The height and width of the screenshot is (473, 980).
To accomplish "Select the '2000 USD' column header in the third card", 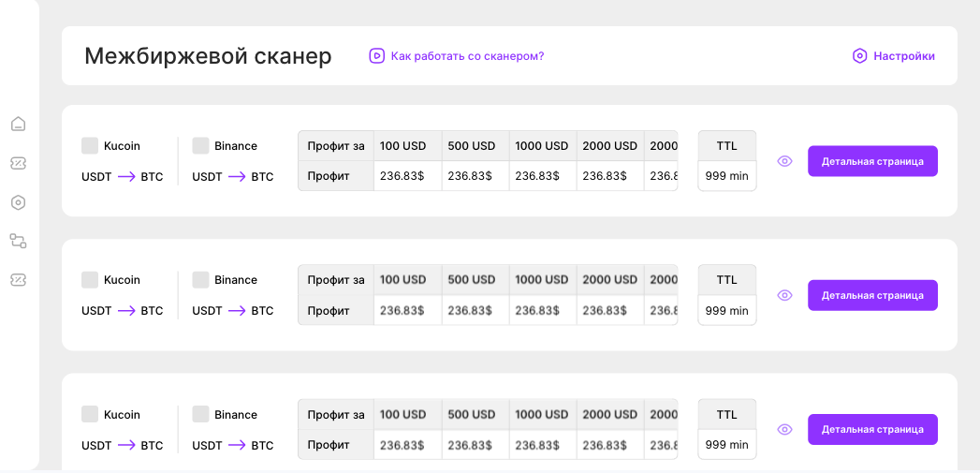I will tap(610, 414).
